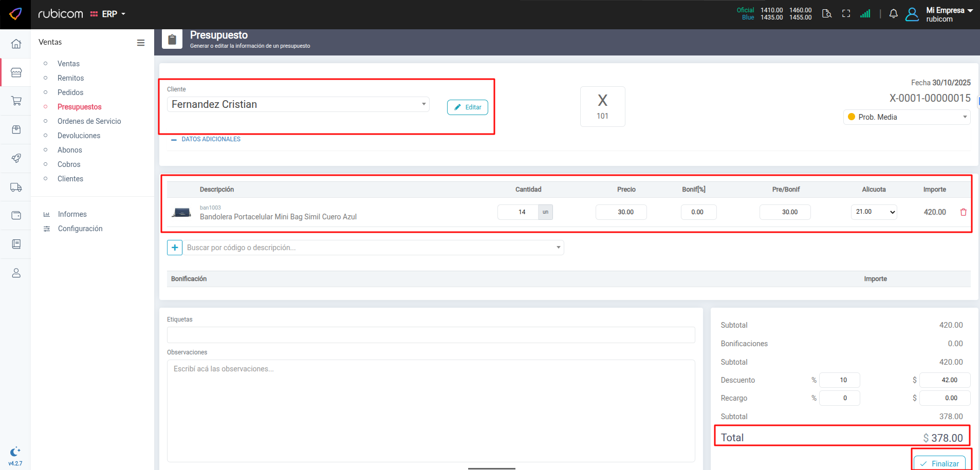The image size is (980, 470).
Task: Toggle dark mode with the moon icon
Action: tap(15, 452)
